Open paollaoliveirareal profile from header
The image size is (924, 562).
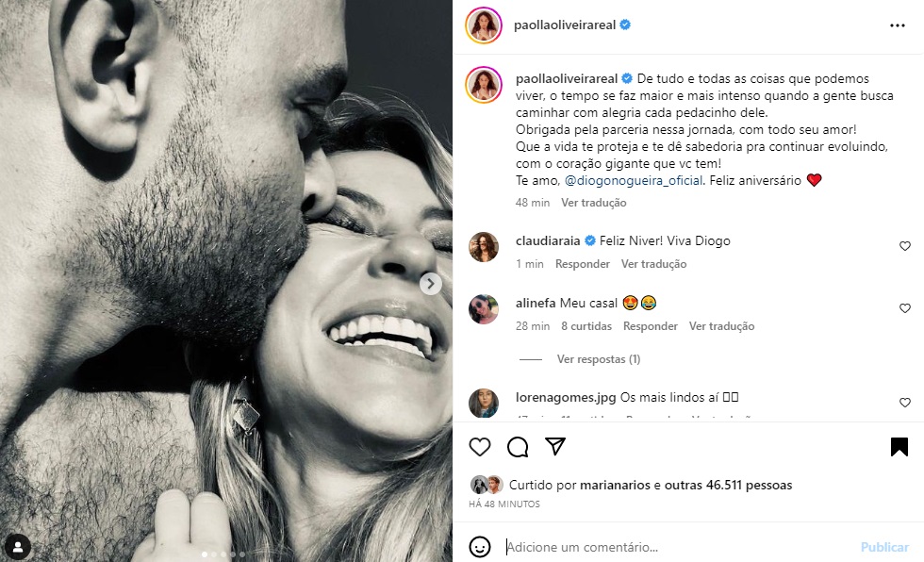(x=565, y=25)
